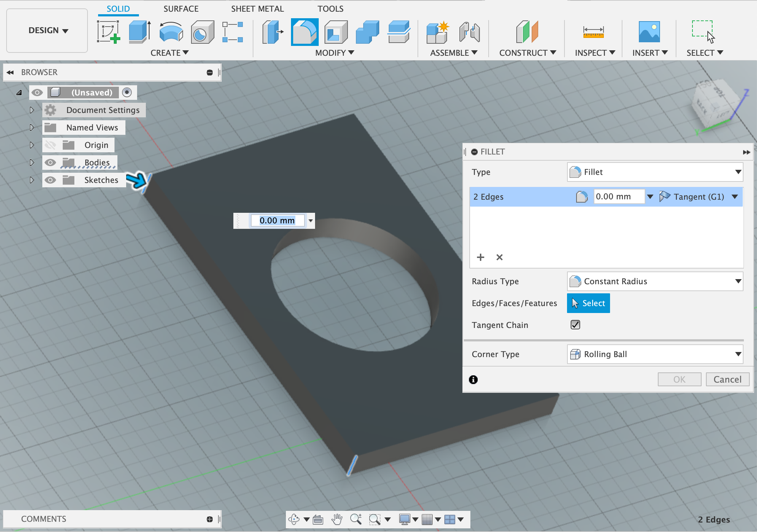Uncheck the Tangent Chain checkbox
This screenshot has height=532, width=757.
575,325
